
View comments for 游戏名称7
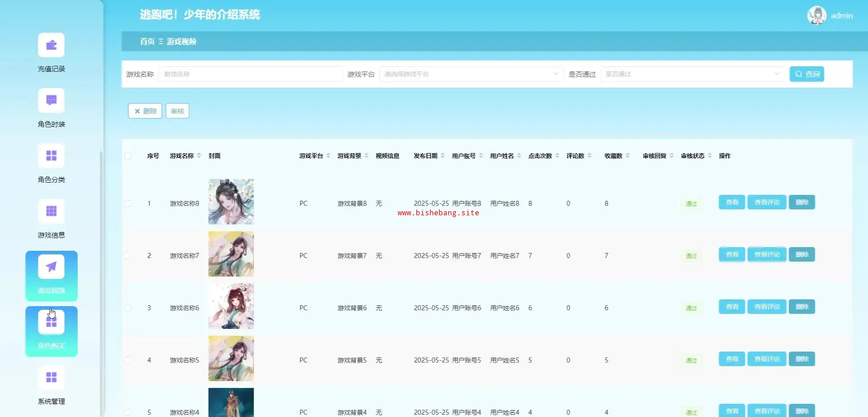767,254
